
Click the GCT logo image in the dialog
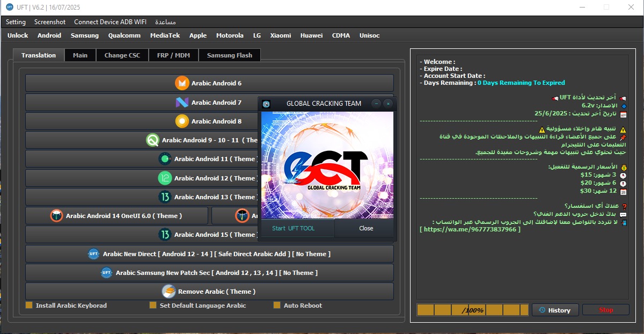328,165
